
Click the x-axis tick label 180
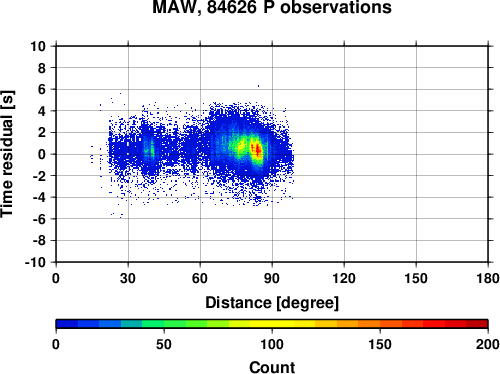click(x=488, y=278)
